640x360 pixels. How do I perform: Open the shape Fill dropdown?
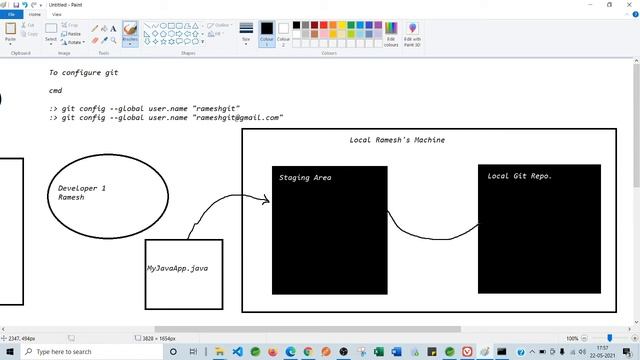(x=215, y=34)
